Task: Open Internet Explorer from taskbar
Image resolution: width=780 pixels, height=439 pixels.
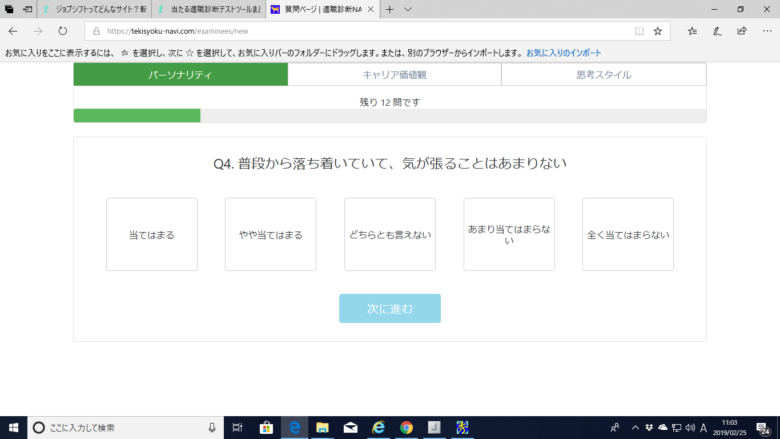Action: [379, 428]
